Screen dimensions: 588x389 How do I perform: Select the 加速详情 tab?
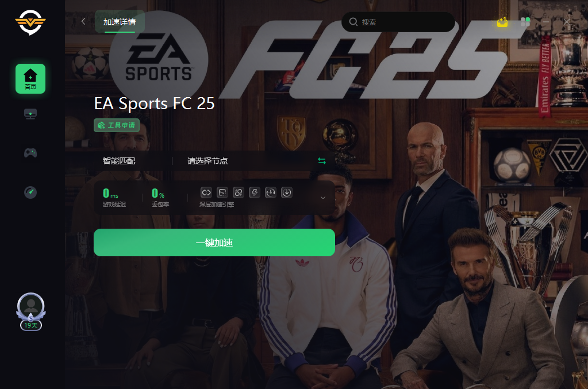point(120,22)
